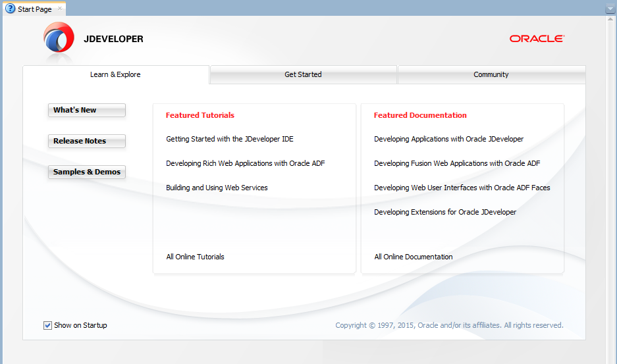Select the Learn & Explore tab
This screenshot has width=617, height=364.
pos(116,75)
